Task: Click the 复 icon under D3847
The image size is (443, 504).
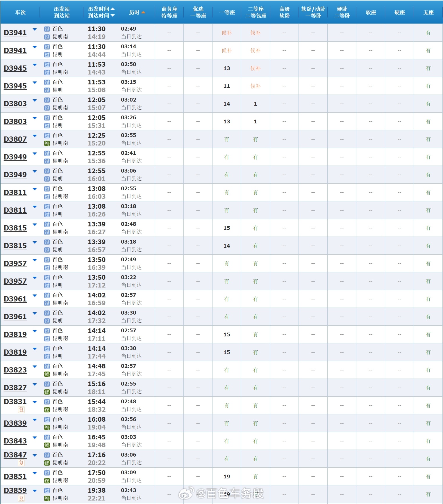Action: pos(21,463)
